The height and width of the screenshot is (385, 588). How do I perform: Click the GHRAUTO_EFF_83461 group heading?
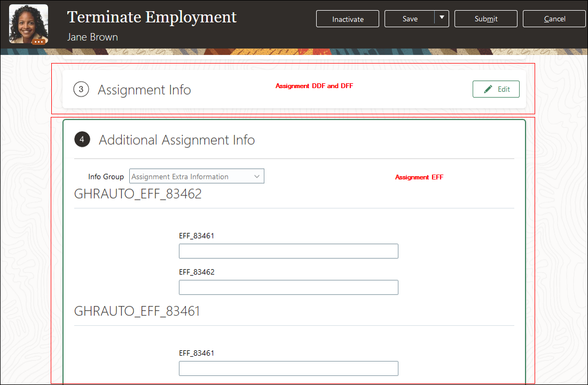pos(137,311)
